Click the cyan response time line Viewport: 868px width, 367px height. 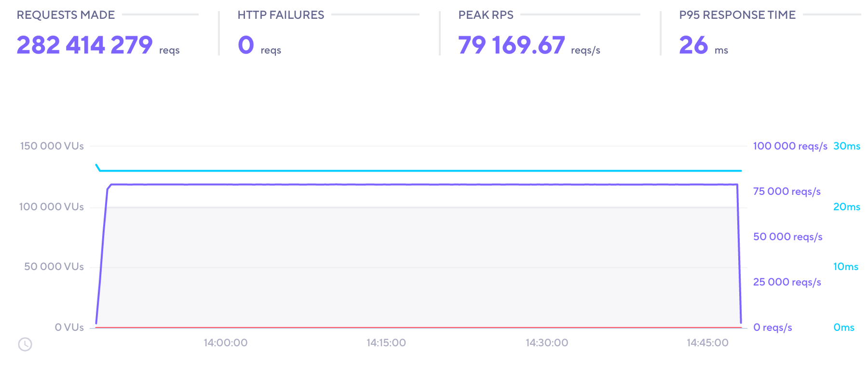click(420, 171)
